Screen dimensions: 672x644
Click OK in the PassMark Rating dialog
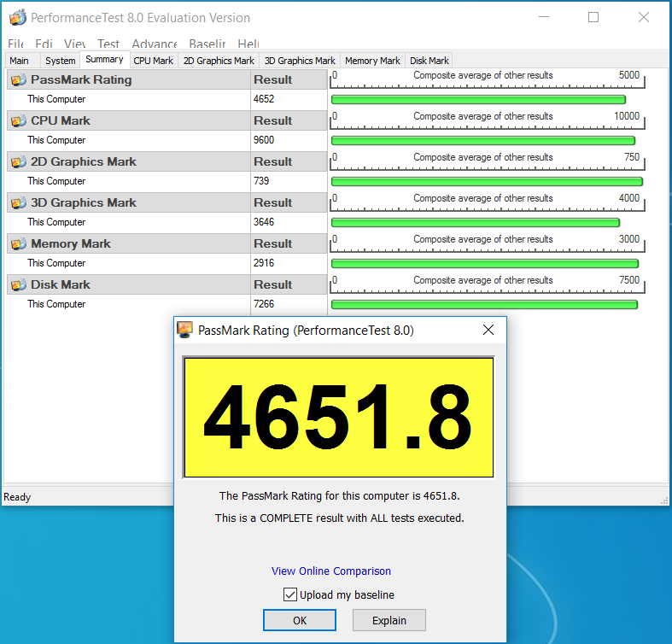click(300, 620)
